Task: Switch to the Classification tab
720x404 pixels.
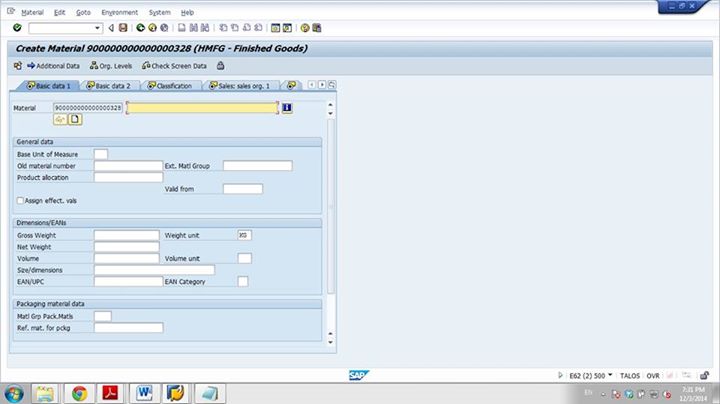Action: coord(170,86)
